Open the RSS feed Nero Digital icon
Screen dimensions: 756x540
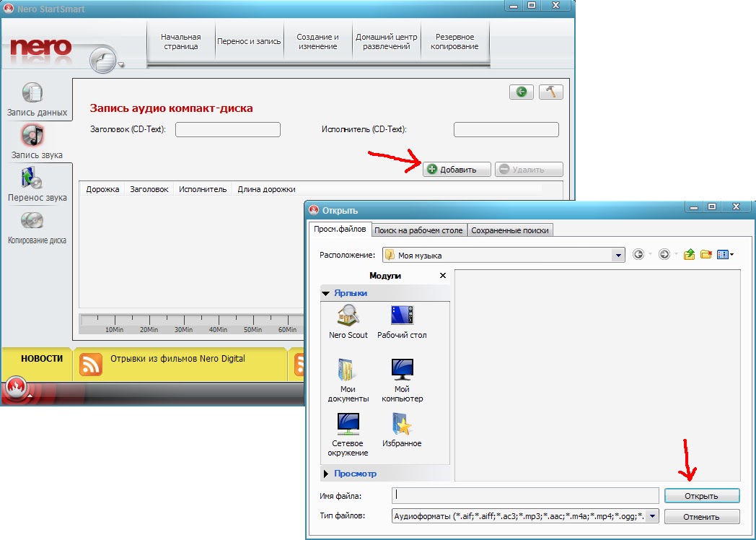pyautogui.click(x=91, y=364)
